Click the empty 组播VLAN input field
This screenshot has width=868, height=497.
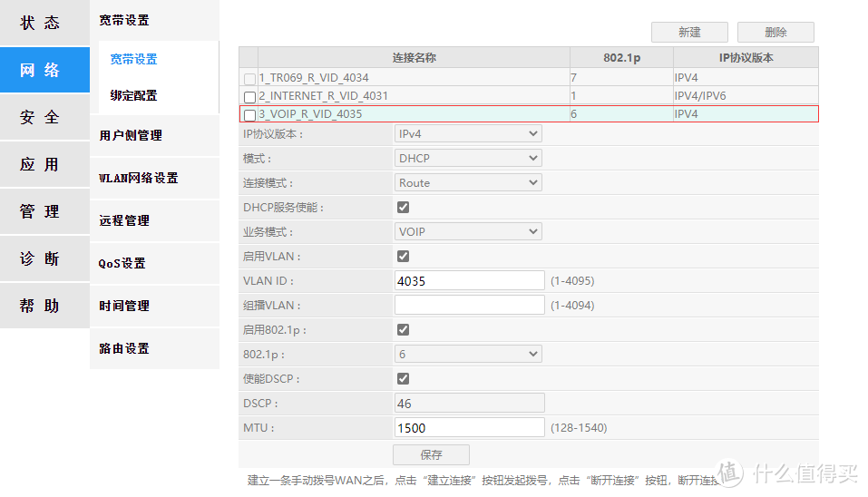click(x=470, y=305)
